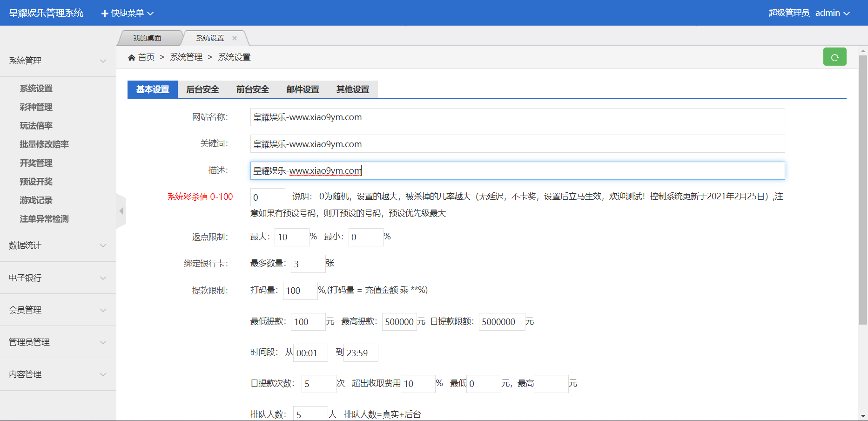Expand the 会员管理 sidebar section
This screenshot has width=868, height=421.
coord(58,310)
